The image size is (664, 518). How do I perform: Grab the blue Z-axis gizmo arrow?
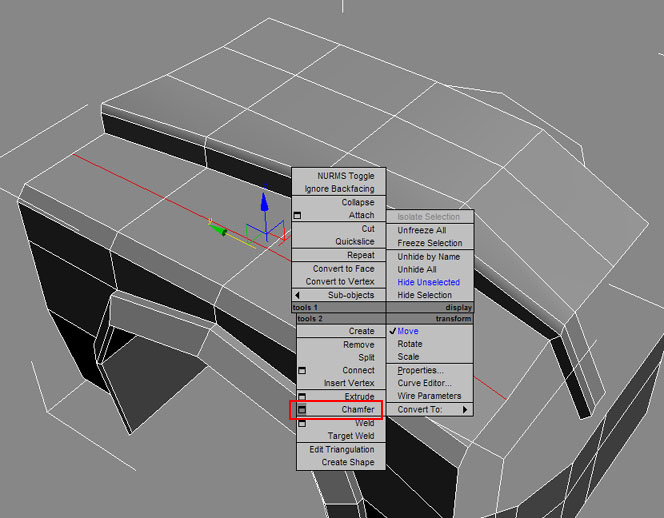pos(265,202)
